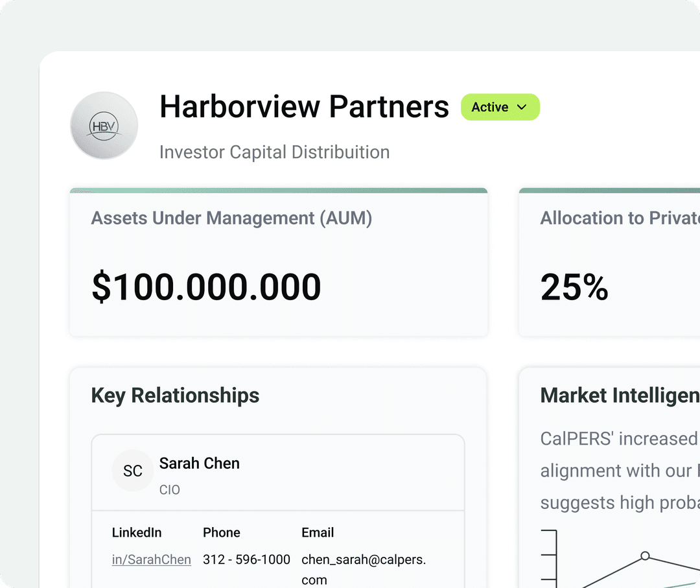Click the HBV company logo

(104, 124)
